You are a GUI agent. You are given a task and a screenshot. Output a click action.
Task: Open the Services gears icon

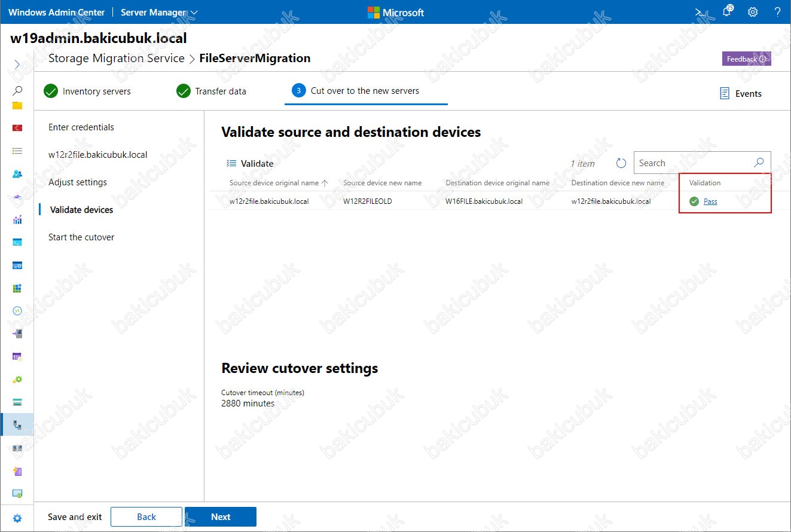point(17,379)
